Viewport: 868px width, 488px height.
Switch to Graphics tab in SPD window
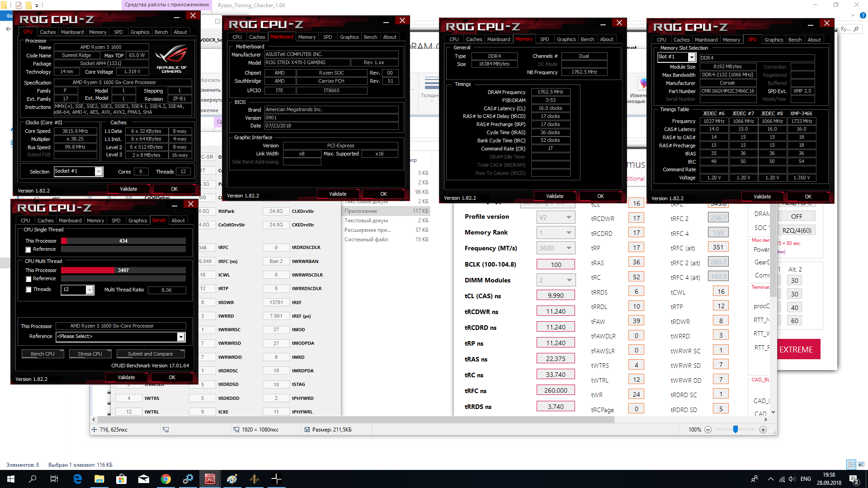click(x=773, y=40)
